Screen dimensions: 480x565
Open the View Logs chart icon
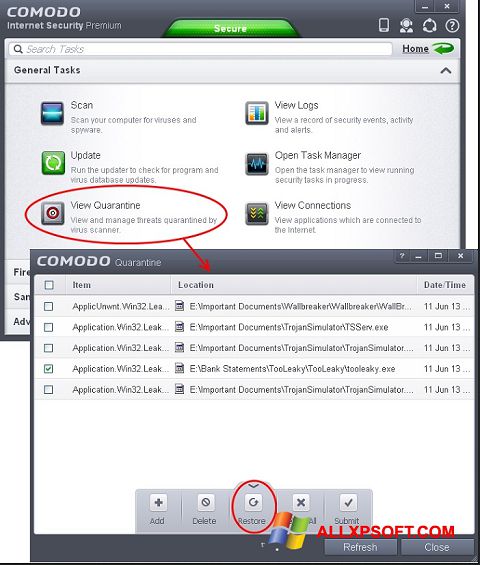pos(257,113)
